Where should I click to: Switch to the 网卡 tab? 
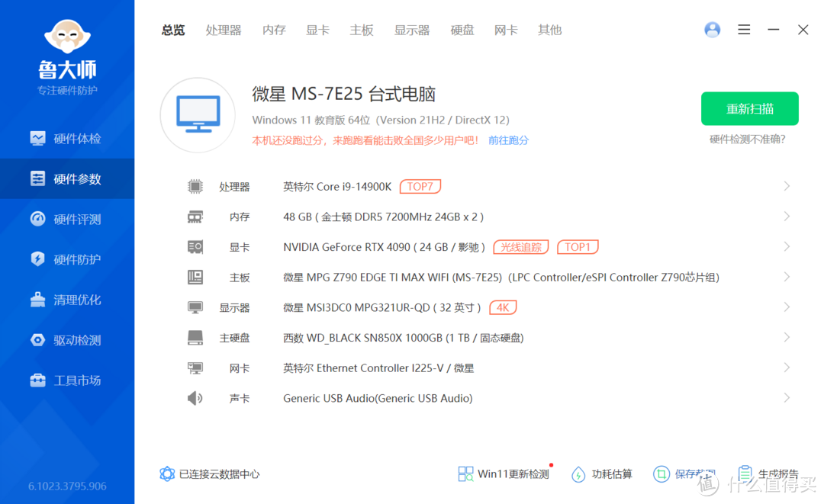(506, 30)
